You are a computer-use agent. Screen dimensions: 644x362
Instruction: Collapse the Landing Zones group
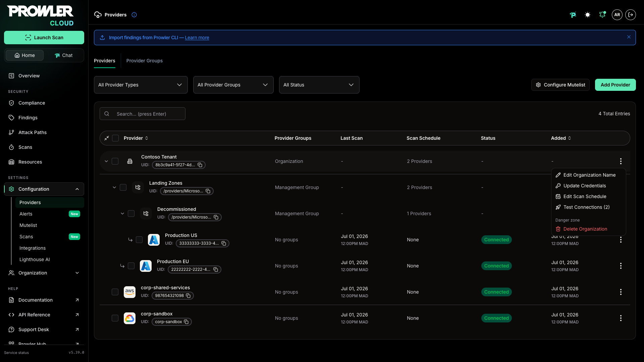[114, 187]
